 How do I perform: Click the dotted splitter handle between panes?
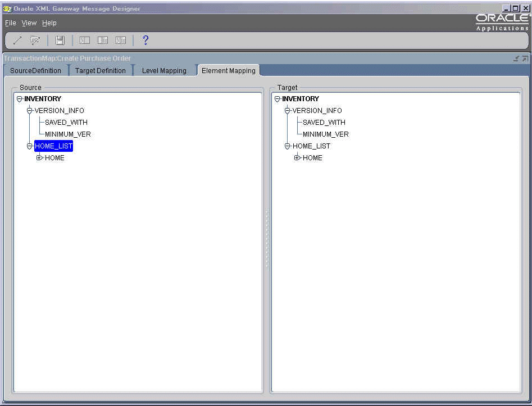click(x=267, y=238)
